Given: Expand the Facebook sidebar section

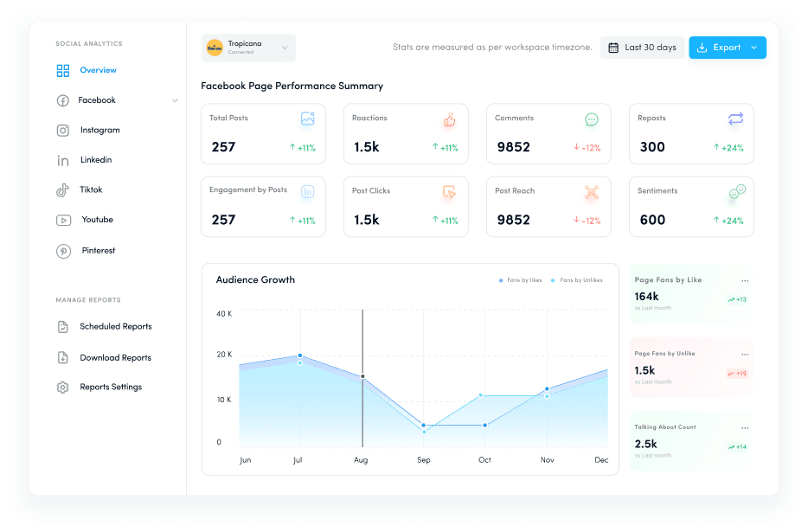Looking at the screenshot, I should 173,99.
